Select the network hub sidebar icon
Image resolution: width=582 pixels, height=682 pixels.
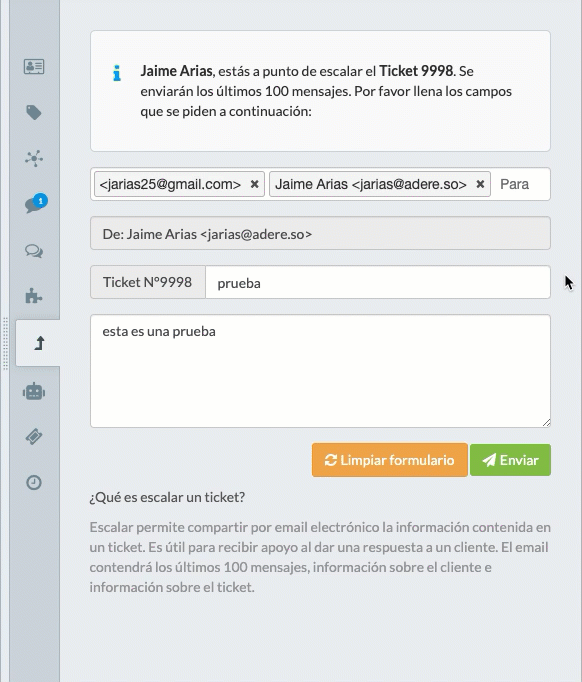click(x=34, y=158)
